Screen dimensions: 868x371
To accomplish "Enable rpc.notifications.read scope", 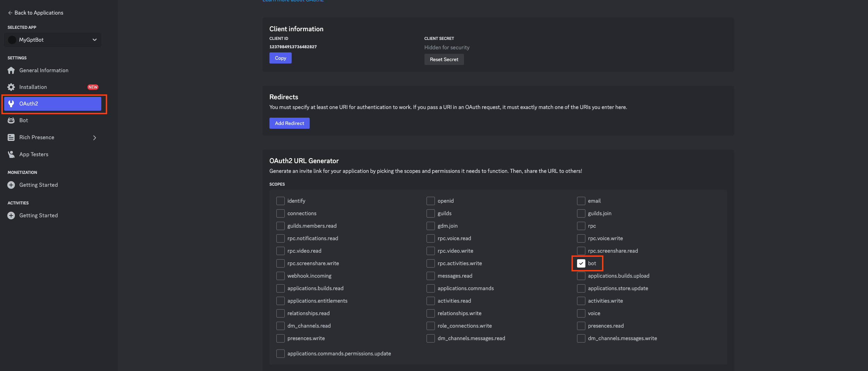I will coord(281,238).
